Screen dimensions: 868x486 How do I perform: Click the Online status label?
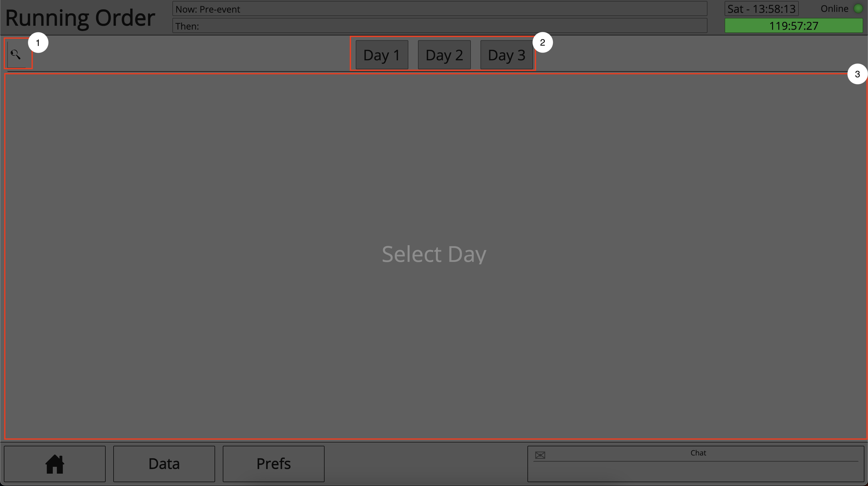(834, 9)
